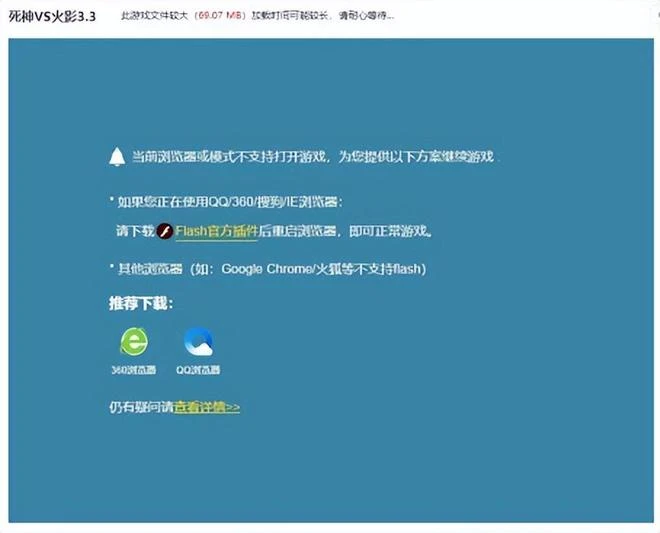Click the 死神VS火影3.3 game title
This screenshot has height=533, width=660.
coord(52,16)
